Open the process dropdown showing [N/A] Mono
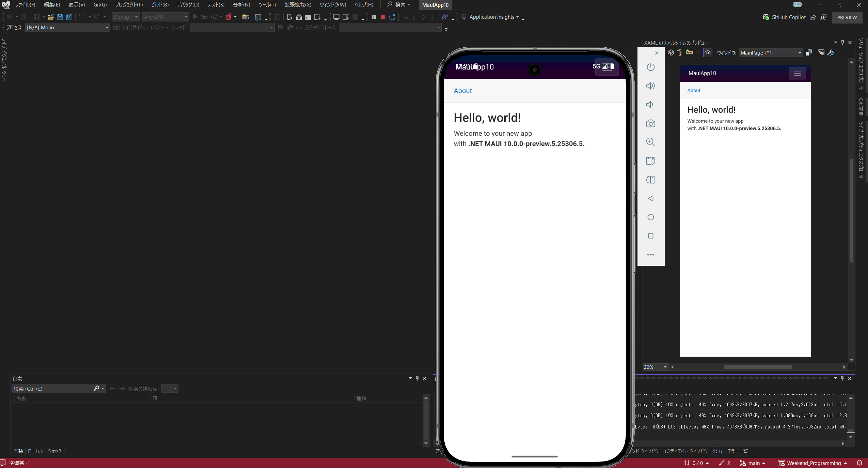The image size is (868, 468). 67,27
